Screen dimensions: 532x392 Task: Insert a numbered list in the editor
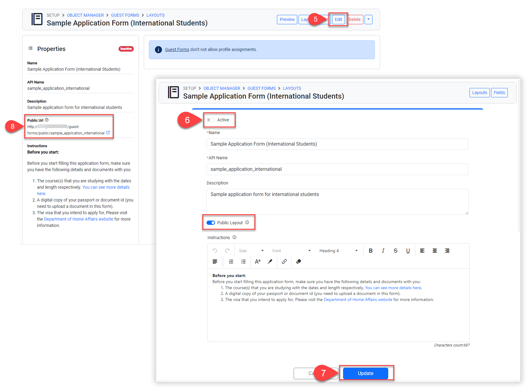tap(231, 262)
